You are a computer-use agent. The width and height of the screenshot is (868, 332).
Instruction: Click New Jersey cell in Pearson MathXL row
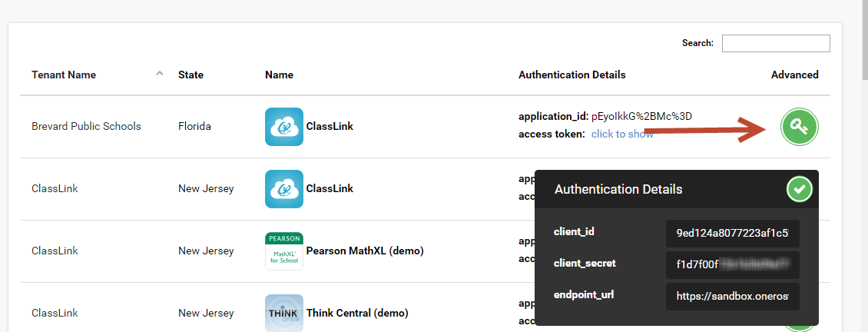pos(206,251)
